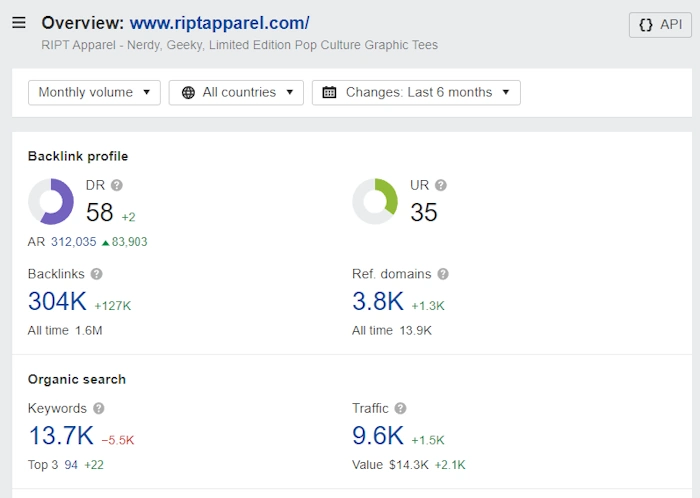Click the +127K backlinks change
The width and height of the screenshot is (700, 498).
coord(112,306)
